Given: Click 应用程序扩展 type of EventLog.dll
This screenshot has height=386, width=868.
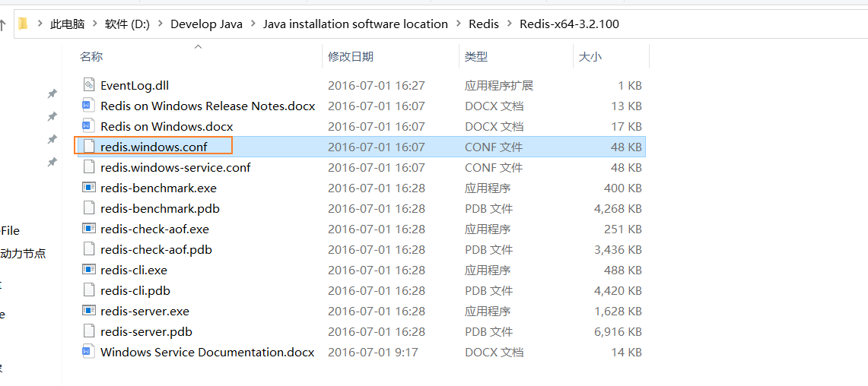Looking at the screenshot, I should tap(499, 86).
